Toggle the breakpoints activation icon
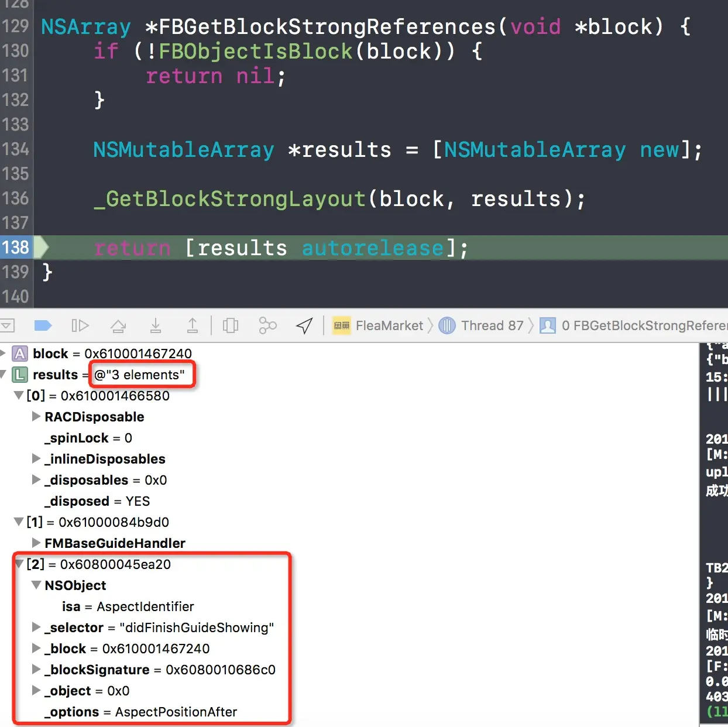Screen dimensions: 728x727 click(43, 325)
